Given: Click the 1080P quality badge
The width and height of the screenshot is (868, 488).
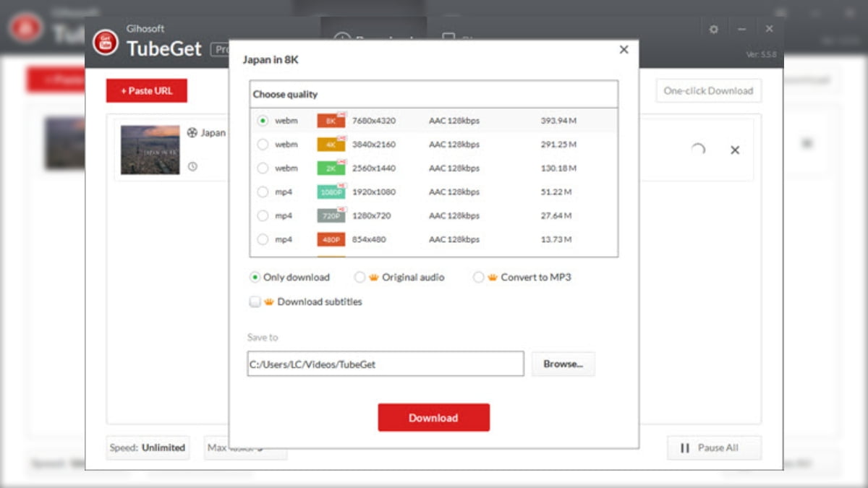Looking at the screenshot, I should click(x=331, y=192).
